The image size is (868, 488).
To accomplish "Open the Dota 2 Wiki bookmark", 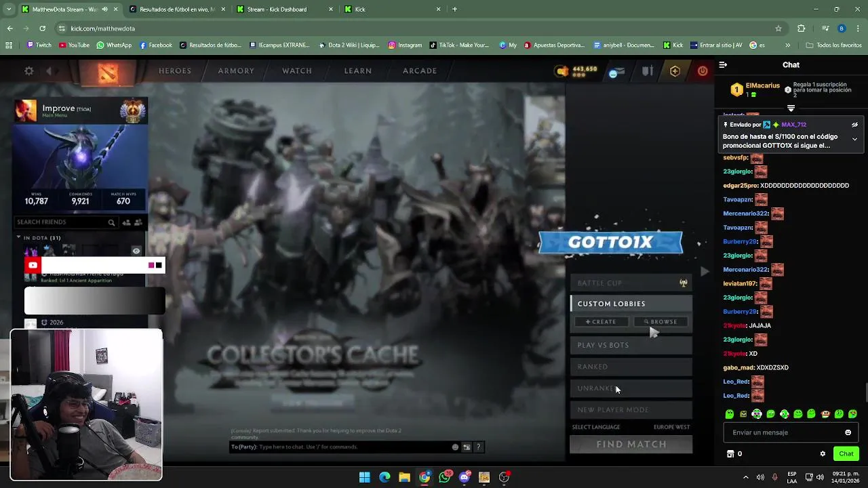I will coord(349,45).
